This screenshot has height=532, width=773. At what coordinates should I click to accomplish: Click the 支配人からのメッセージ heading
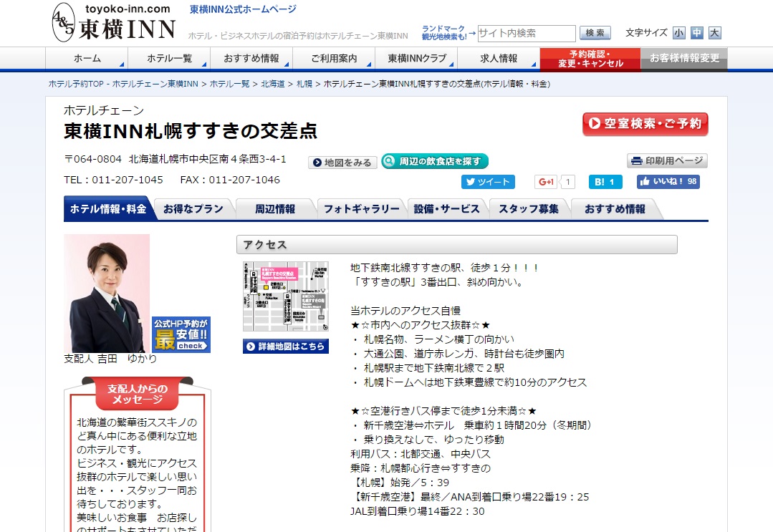[x=138, y=394]
